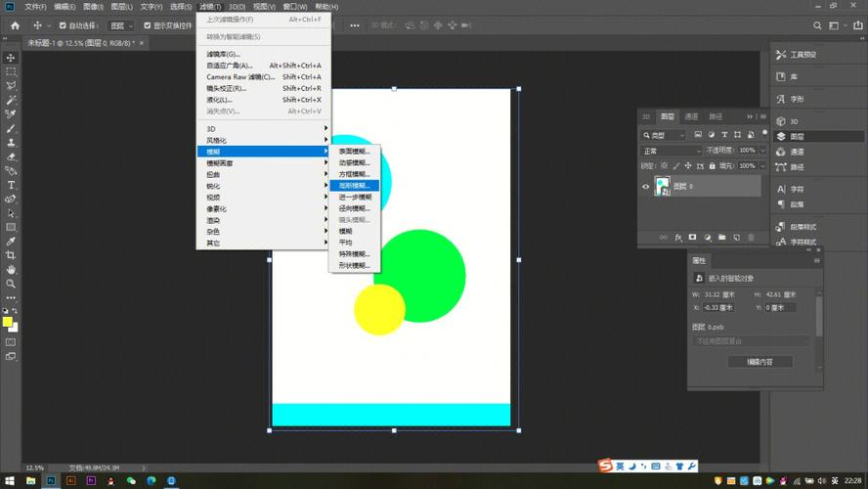Screen dimensions: 868x489
Task: Toggle the 显示变换控件 checkbox
Action: 148,25
